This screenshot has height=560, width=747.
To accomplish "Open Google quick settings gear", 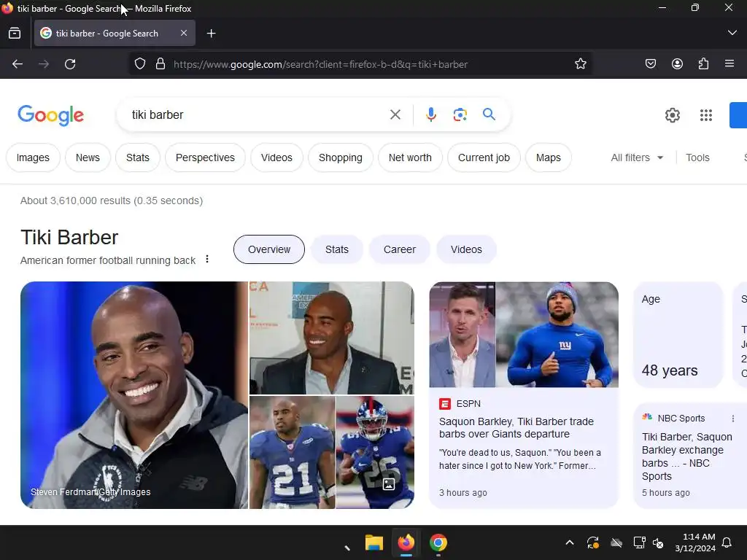I will (x=672, y=115).
